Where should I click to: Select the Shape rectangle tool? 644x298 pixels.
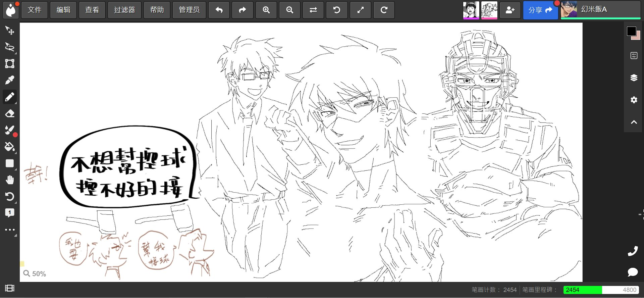click(x=10, y=163)
